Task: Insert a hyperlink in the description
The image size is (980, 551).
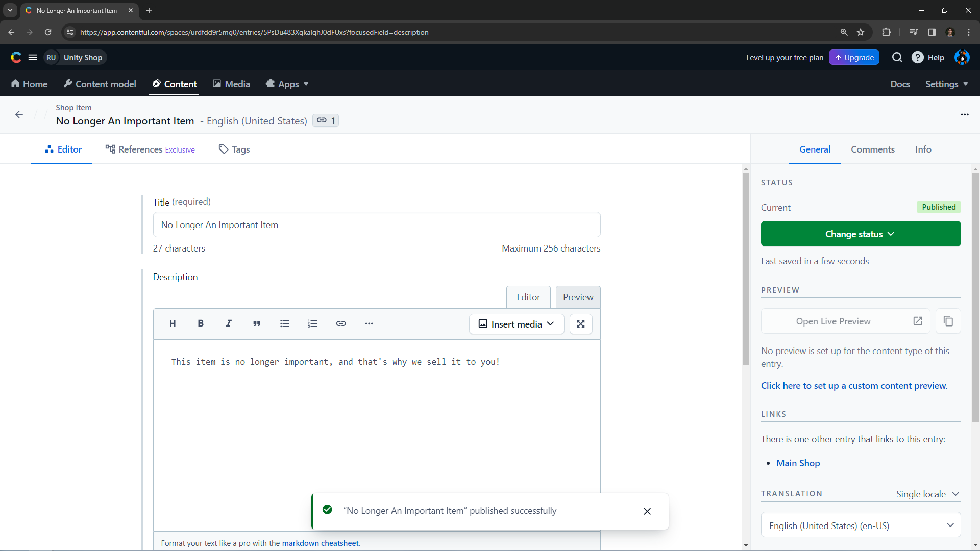Action: tap(341, 323)
